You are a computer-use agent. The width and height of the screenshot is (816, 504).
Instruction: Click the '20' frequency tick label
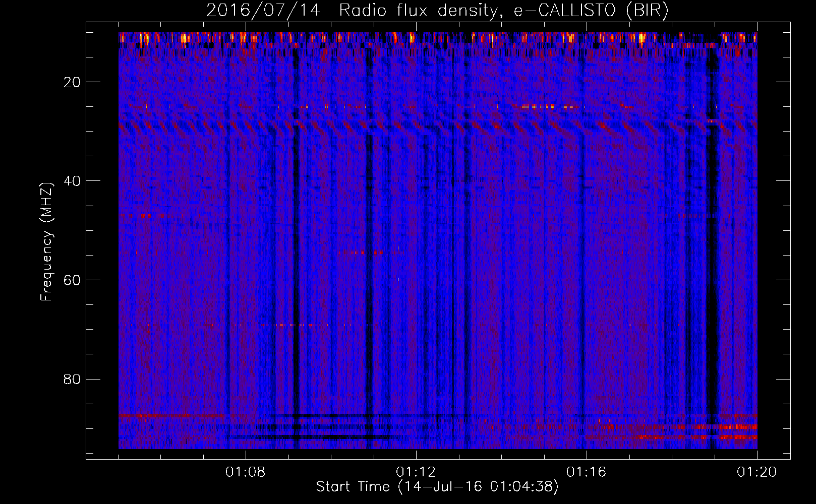click(73, 82)
